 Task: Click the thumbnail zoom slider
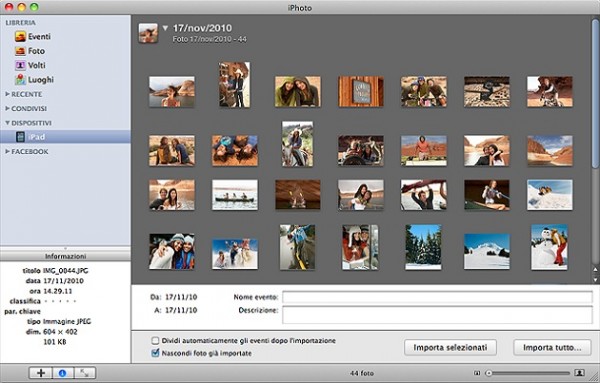click(529, 373)
